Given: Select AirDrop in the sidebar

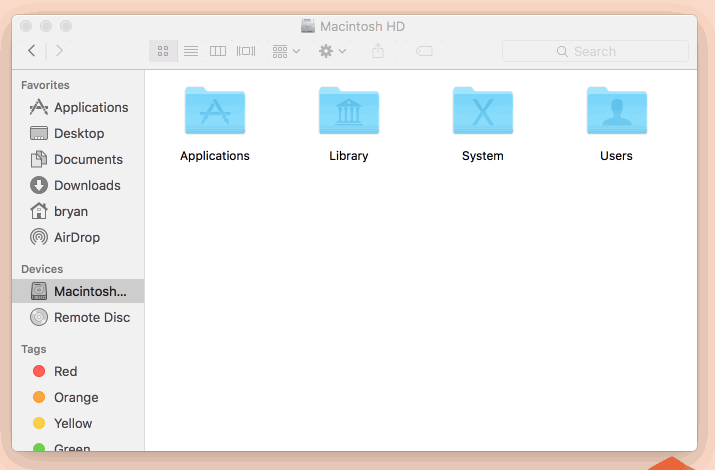Looking at the screenshot, I should point(78,238).
